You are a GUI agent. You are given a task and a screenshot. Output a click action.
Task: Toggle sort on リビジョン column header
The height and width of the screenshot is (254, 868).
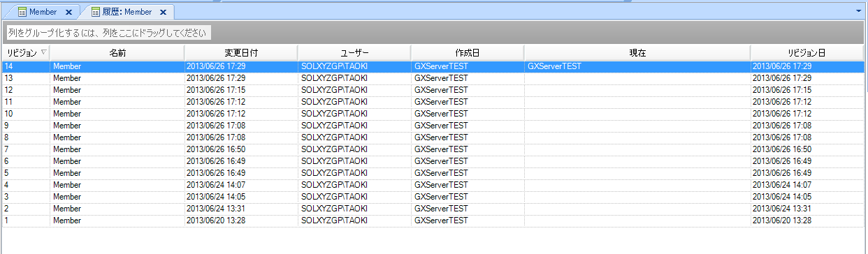coord(26,52)
